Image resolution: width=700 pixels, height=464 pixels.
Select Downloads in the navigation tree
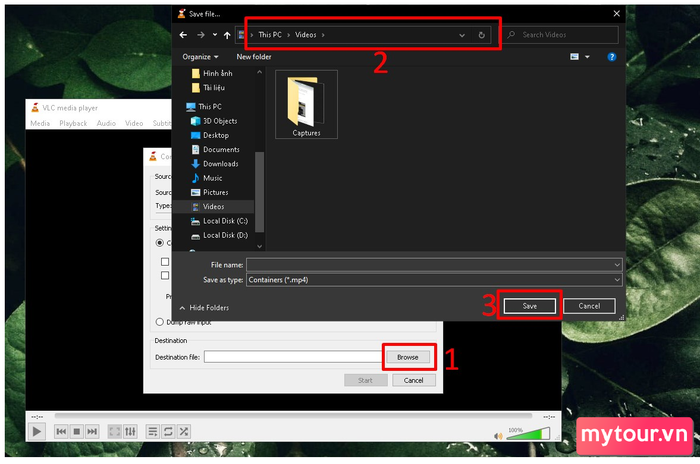point(220,164)
